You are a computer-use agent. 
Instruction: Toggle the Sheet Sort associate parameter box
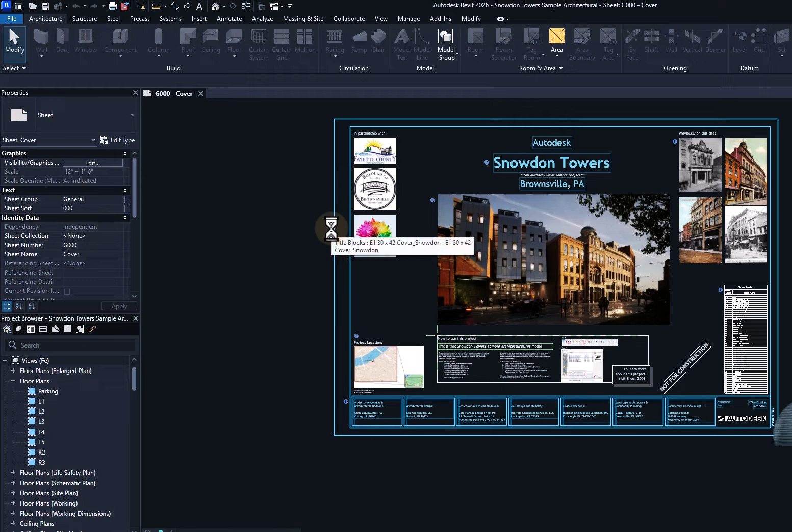126,208
